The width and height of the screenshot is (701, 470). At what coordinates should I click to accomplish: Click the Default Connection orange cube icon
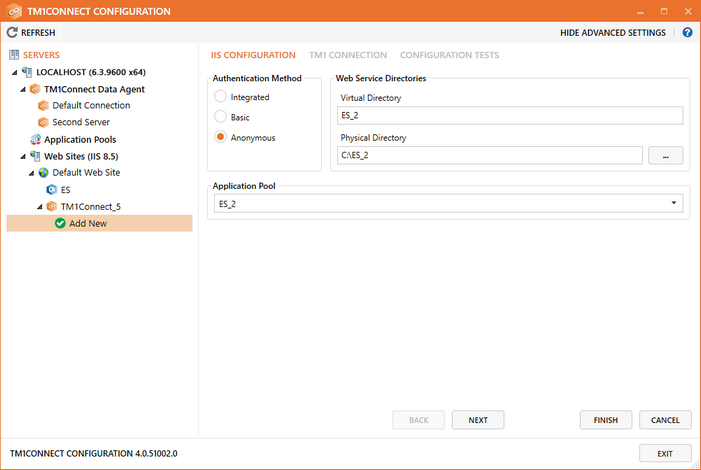(43, 106)
